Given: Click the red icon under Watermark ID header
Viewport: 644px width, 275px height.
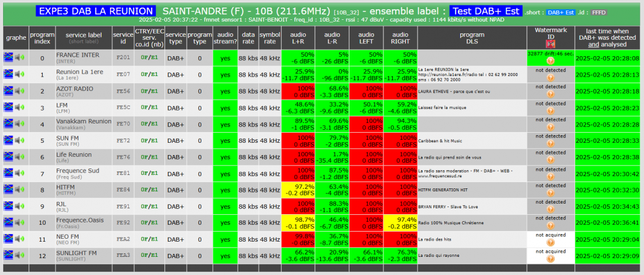Looking at the screenshot, I should [x=551, y=44].
